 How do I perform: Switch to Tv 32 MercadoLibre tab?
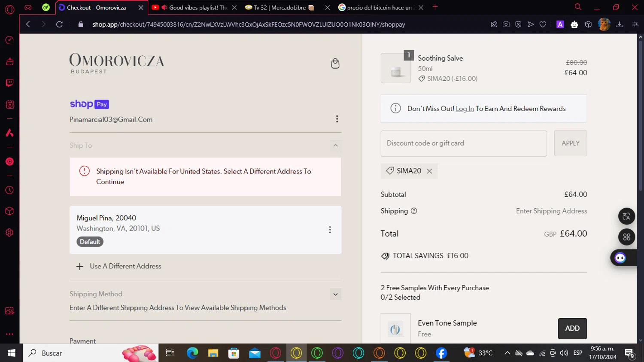283,7
